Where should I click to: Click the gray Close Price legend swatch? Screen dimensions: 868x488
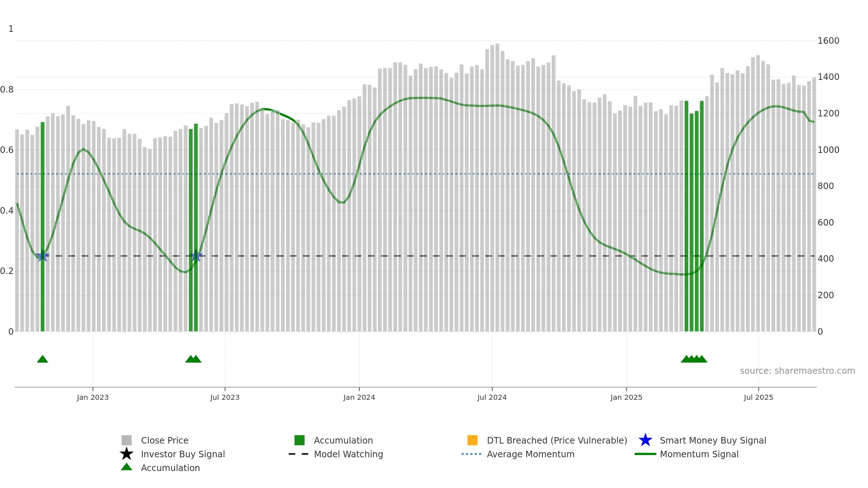[x=127, y=440]
